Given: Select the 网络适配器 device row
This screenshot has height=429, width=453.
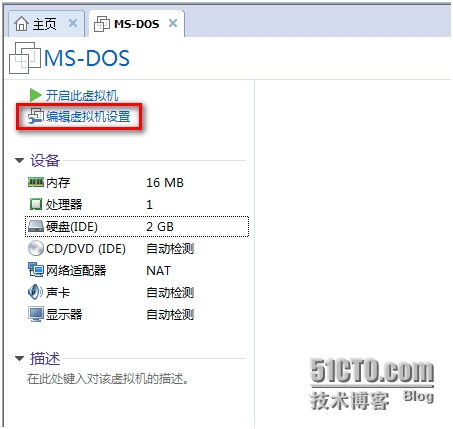Looking at the screenshot, I should pyautogui.click(x=137, y=270).
